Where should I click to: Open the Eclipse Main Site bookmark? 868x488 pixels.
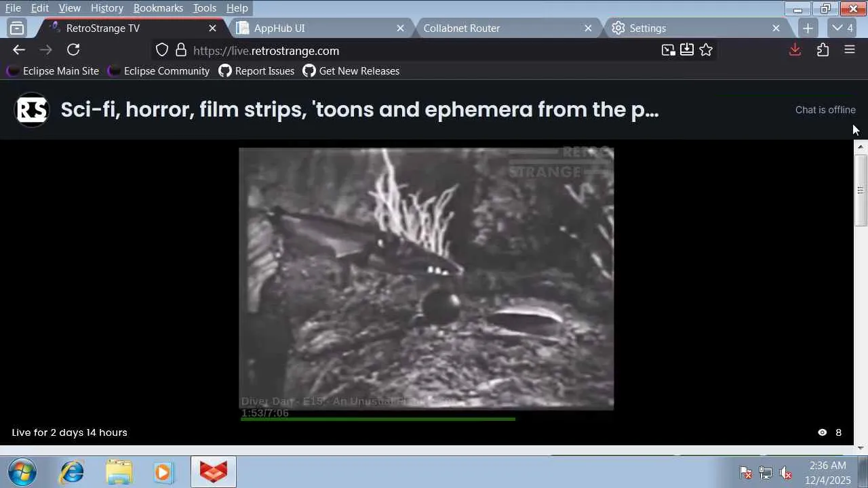[x=53, y=70]
